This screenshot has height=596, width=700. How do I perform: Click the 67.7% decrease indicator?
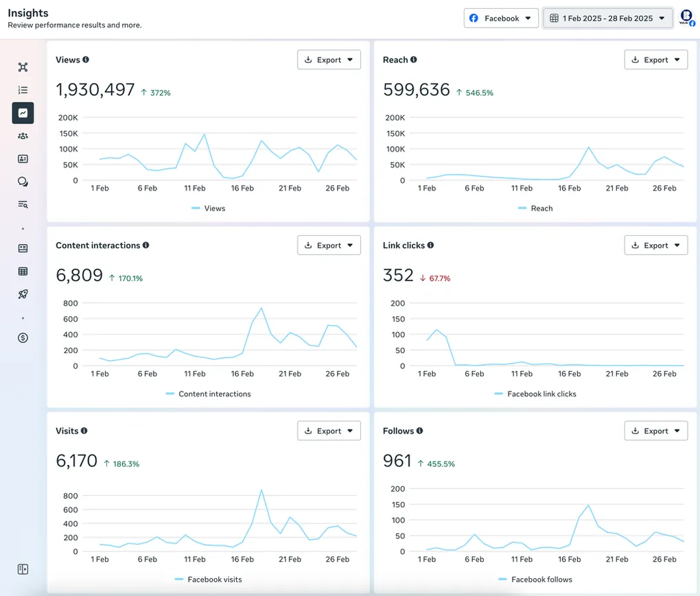435,278
